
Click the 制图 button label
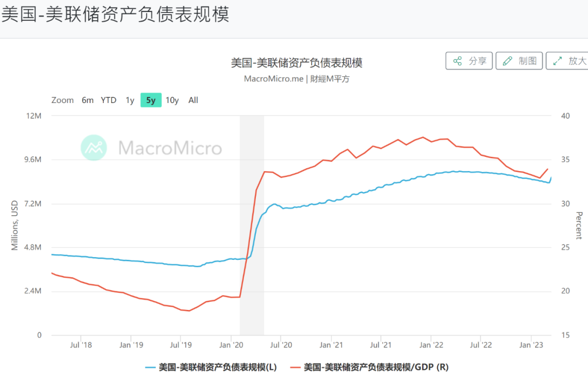tap(528, 61)
